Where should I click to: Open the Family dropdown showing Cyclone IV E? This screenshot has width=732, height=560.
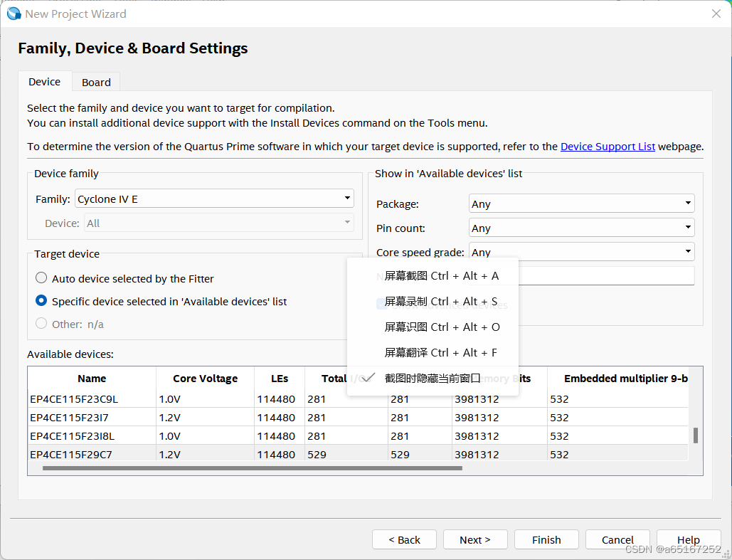(214, 199)
